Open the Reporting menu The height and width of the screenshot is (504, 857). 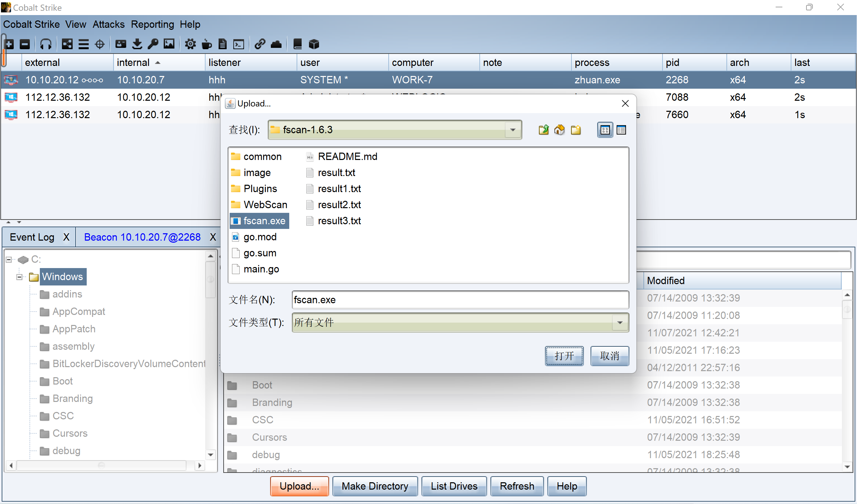152,24
